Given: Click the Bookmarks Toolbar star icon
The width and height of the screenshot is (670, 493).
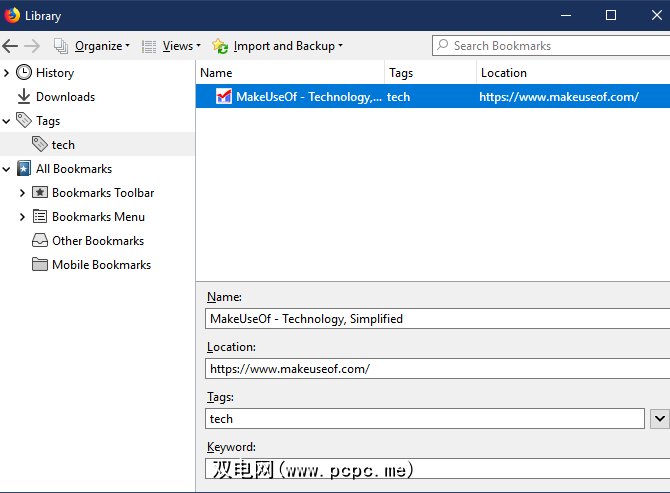Looking at the screenshot, I should tap(40, 192).
